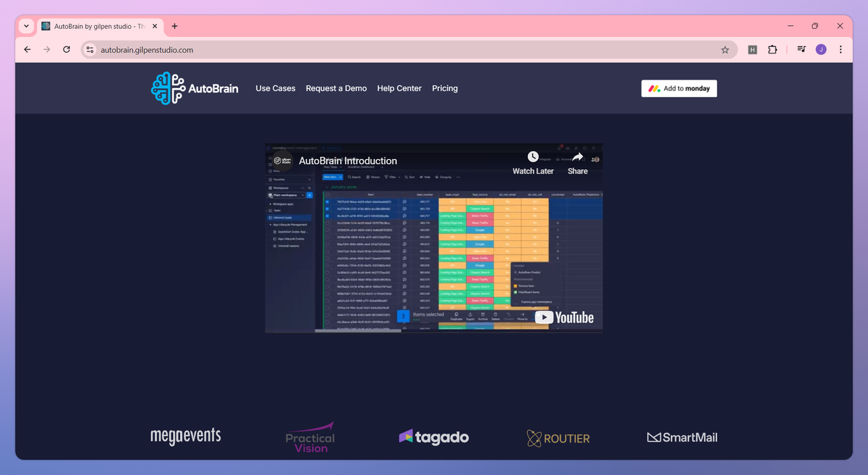Minimize the browser window

click(x=789, y=26)
